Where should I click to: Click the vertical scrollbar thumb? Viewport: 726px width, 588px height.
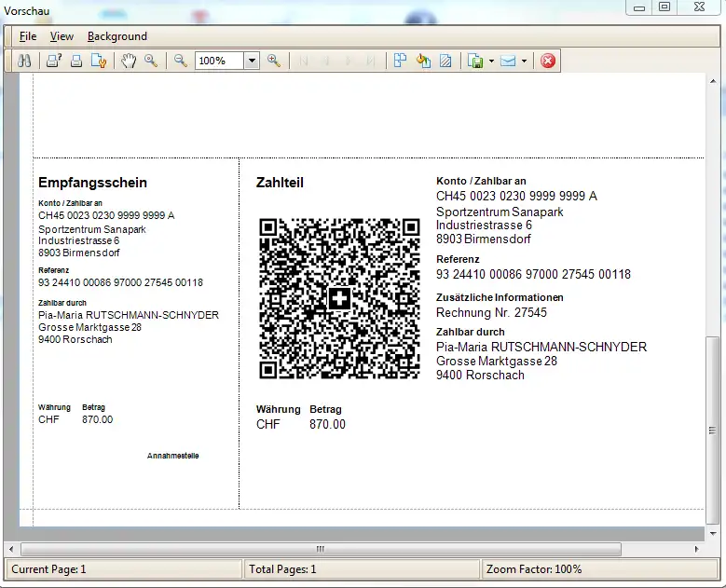[713, 431]
